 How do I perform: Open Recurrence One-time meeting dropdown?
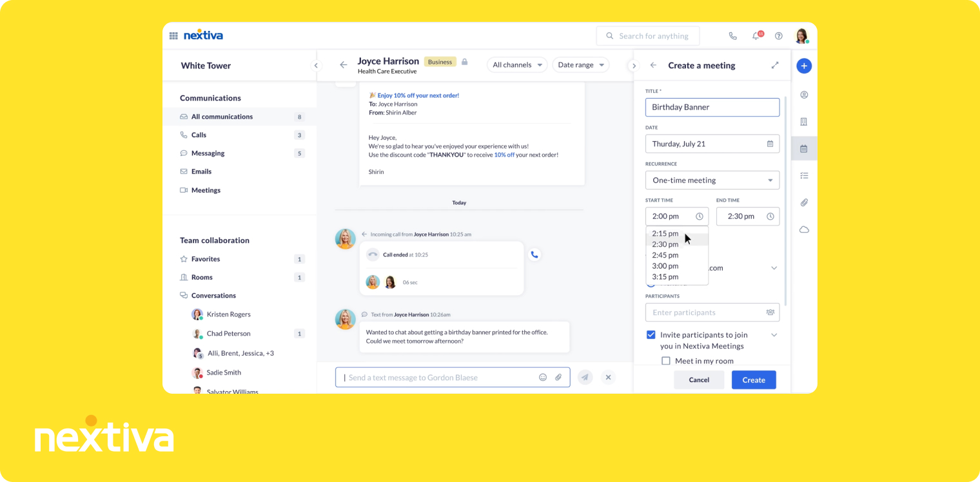click(x=712, y=180)
